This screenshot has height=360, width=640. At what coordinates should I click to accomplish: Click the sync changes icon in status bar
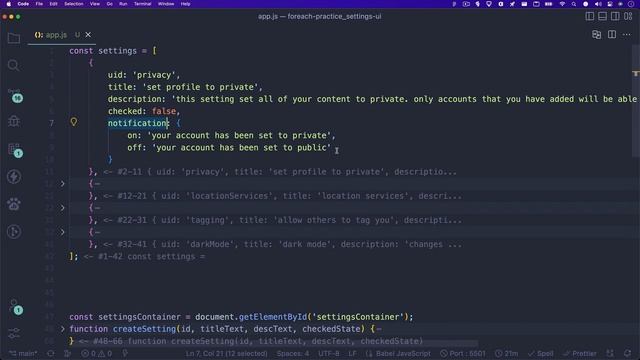(x=51, y=353)
